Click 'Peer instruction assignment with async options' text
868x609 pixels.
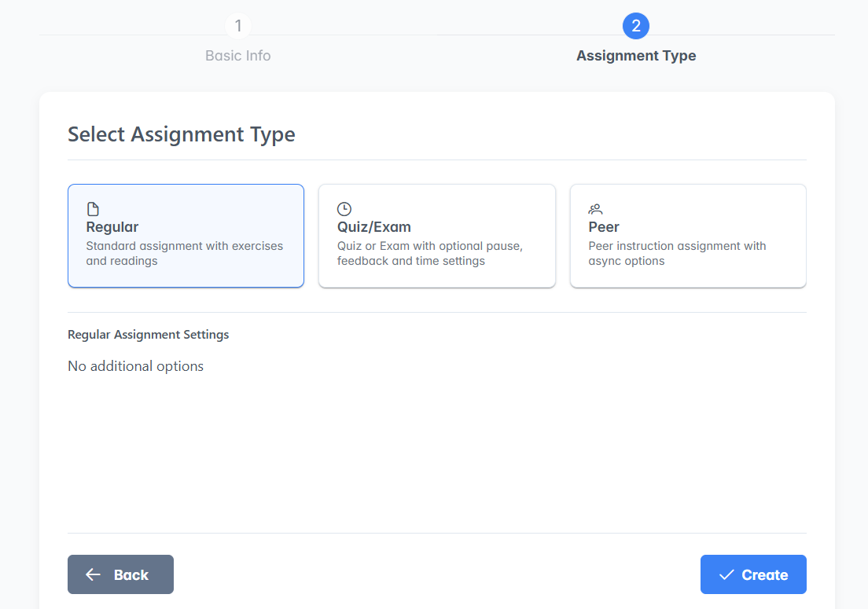677,253
